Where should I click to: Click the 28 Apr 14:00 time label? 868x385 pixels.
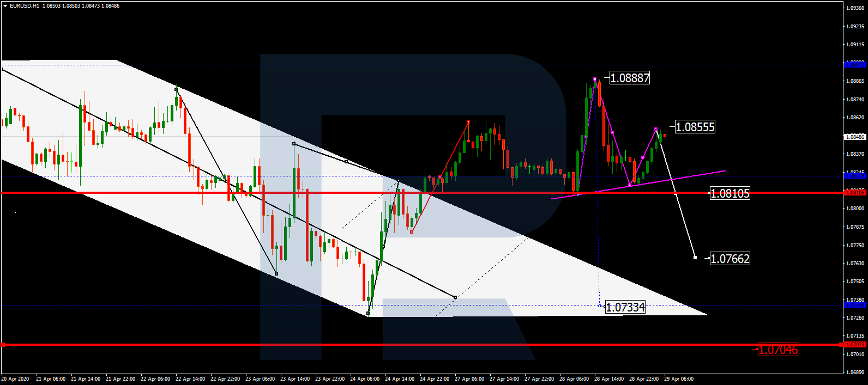click(x=609, y=379)
